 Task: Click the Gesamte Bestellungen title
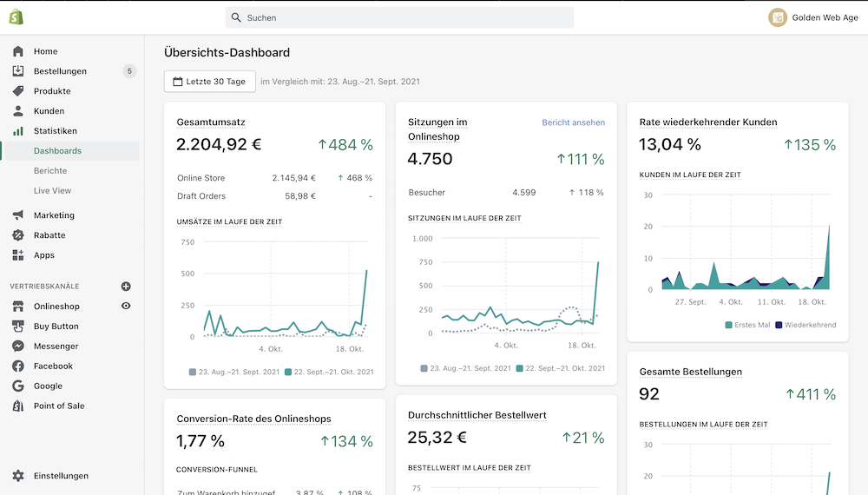(690, 372)
